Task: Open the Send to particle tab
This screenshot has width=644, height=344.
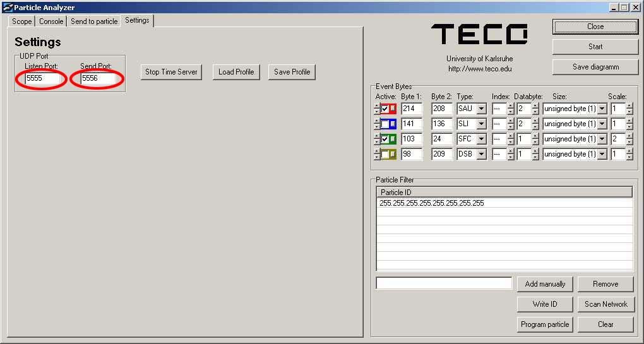Action: pos(94,21)
